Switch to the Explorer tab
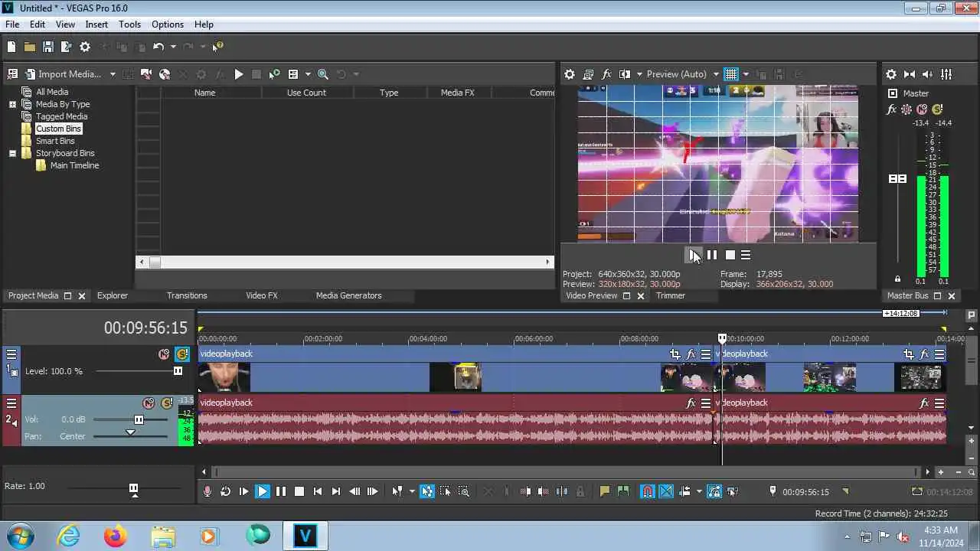Screen dimensions: 980x551 click(x=113, y=295)
